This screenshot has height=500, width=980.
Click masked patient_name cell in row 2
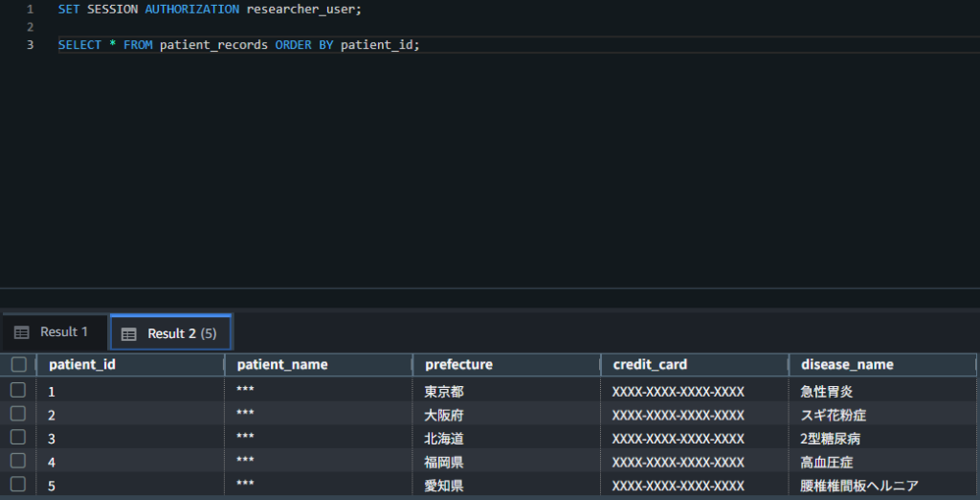[319, 415]
